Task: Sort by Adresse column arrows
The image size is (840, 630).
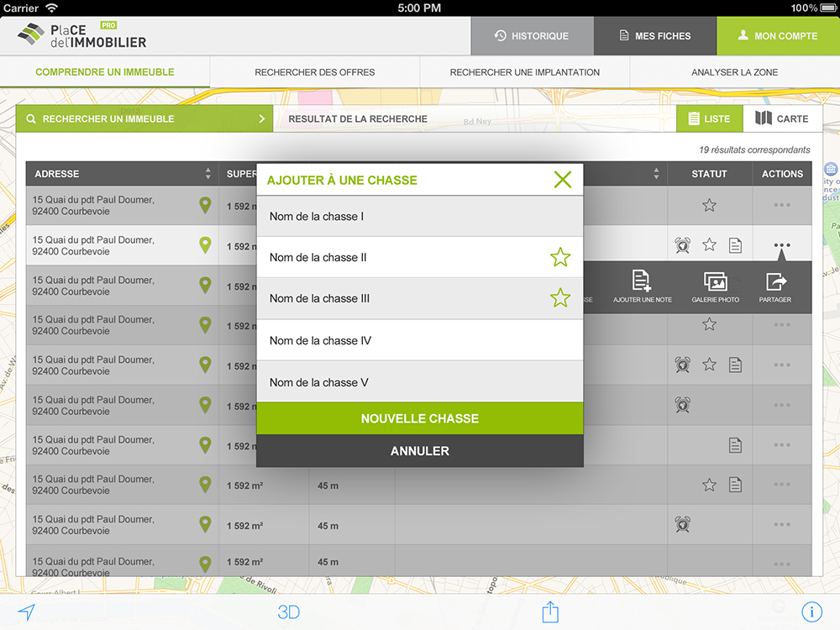Action: pos(208,174)
